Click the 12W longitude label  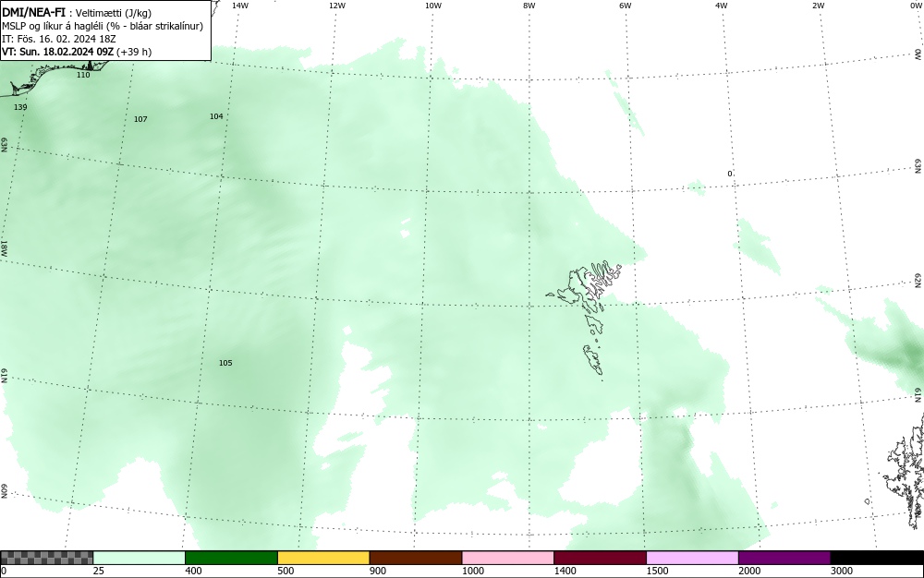pyautogui.click(x=336, y=6)
